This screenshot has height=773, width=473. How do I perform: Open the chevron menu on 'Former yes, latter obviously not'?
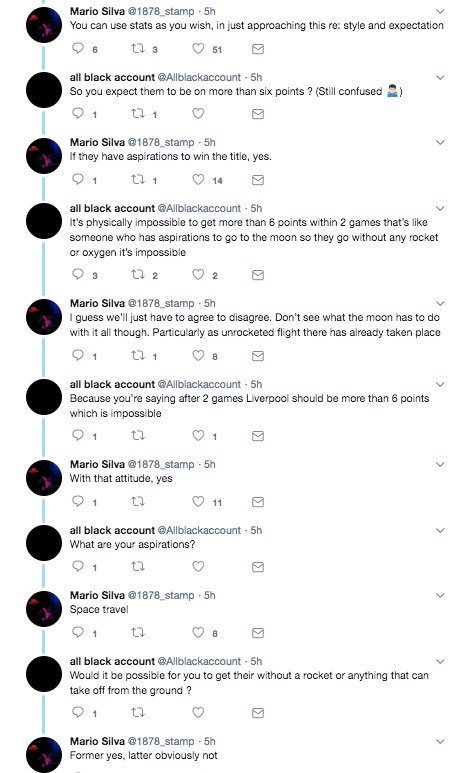click(x=440, y=741)
